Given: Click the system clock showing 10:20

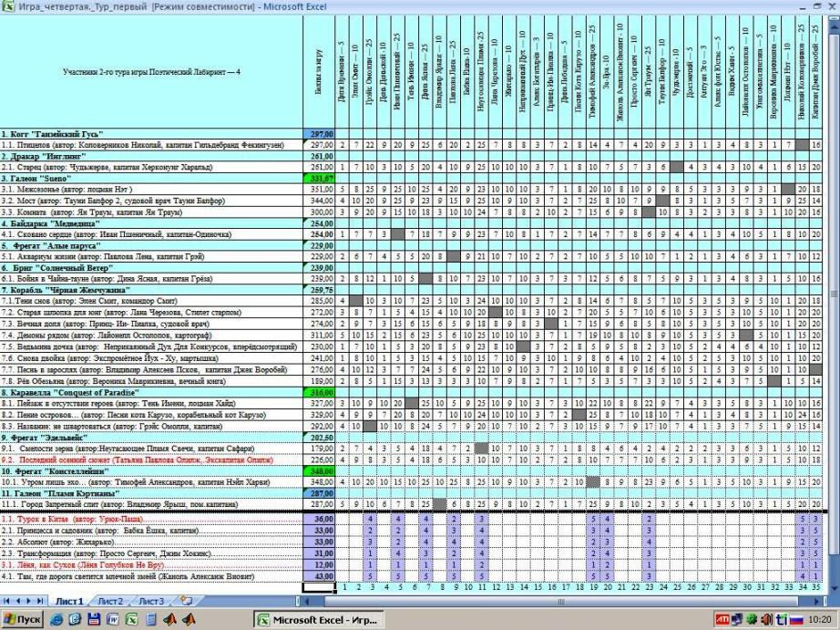Looking at the screenshot, I should point(819,619).
